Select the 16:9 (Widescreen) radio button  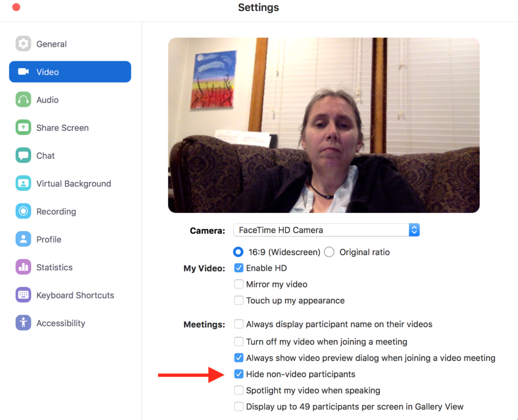coord(238,252)
